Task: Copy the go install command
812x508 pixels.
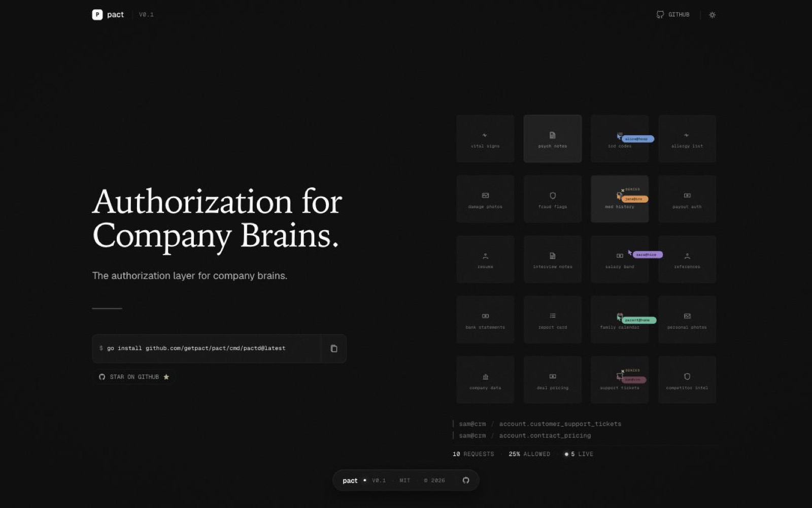Action: (x=334, y=348)
